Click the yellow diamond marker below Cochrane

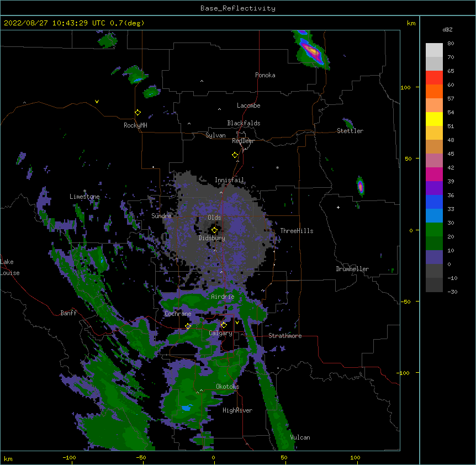point(188,326)
